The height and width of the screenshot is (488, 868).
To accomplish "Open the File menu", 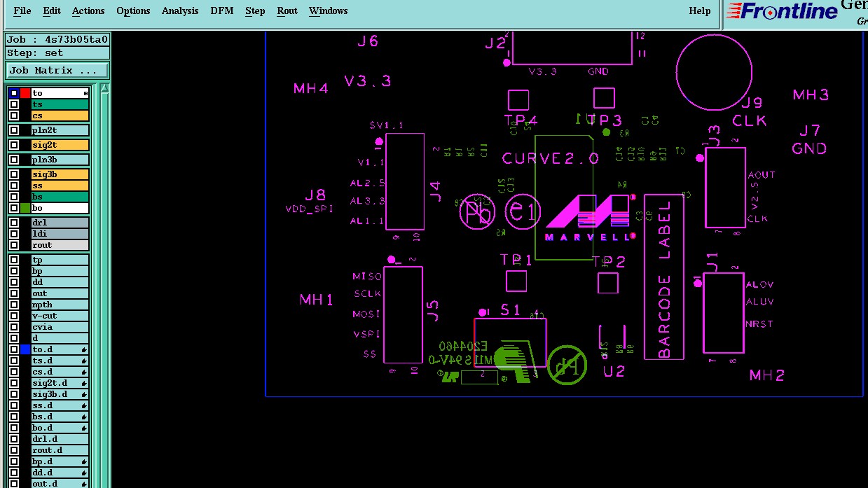I will [22, 11].
